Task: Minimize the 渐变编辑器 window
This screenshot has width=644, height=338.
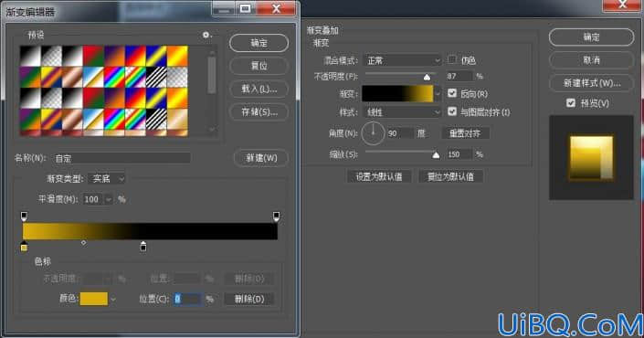Action: tap(224, 8)
